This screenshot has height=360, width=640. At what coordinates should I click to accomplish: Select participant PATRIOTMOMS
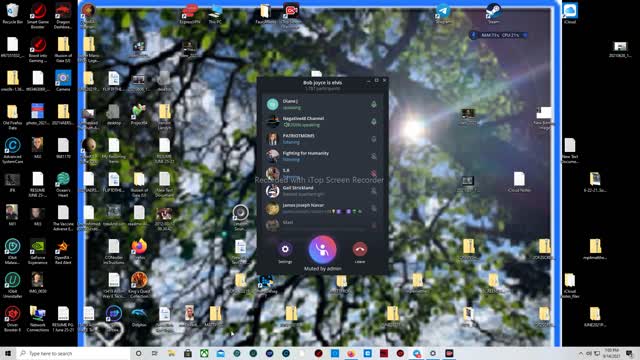point(322,139)
